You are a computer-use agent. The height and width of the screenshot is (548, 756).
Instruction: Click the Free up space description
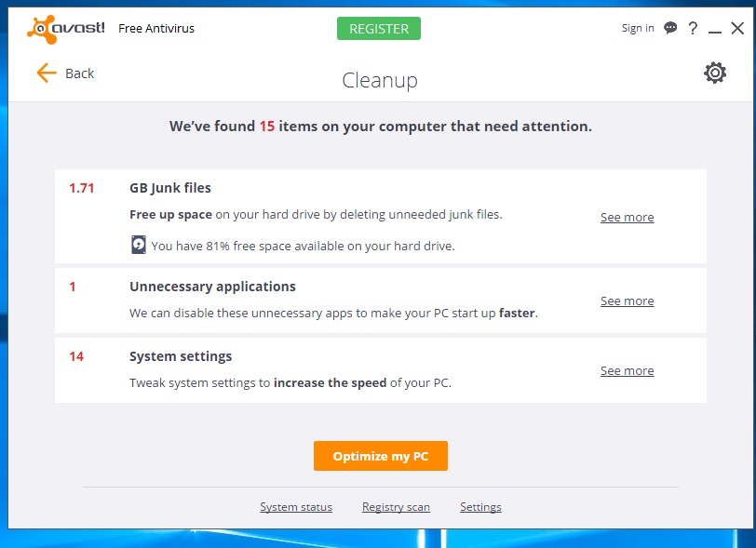tap(316, 215)
